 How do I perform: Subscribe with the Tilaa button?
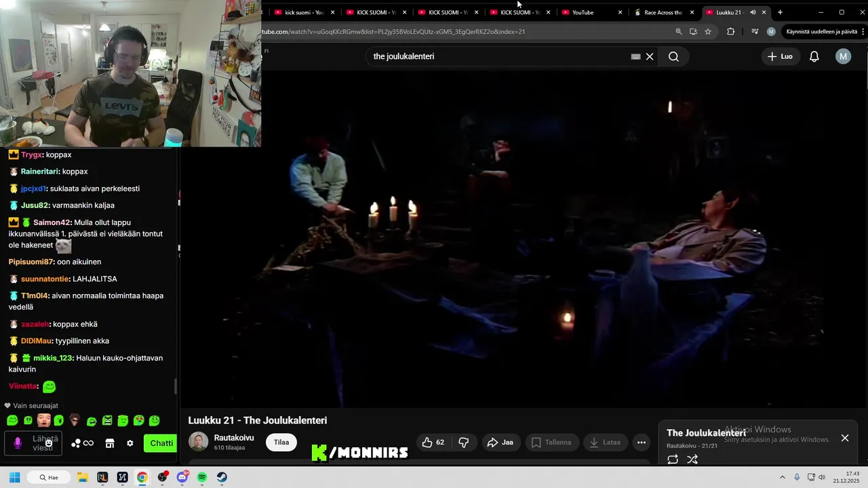pyautogui.click(x=281, y=442)
